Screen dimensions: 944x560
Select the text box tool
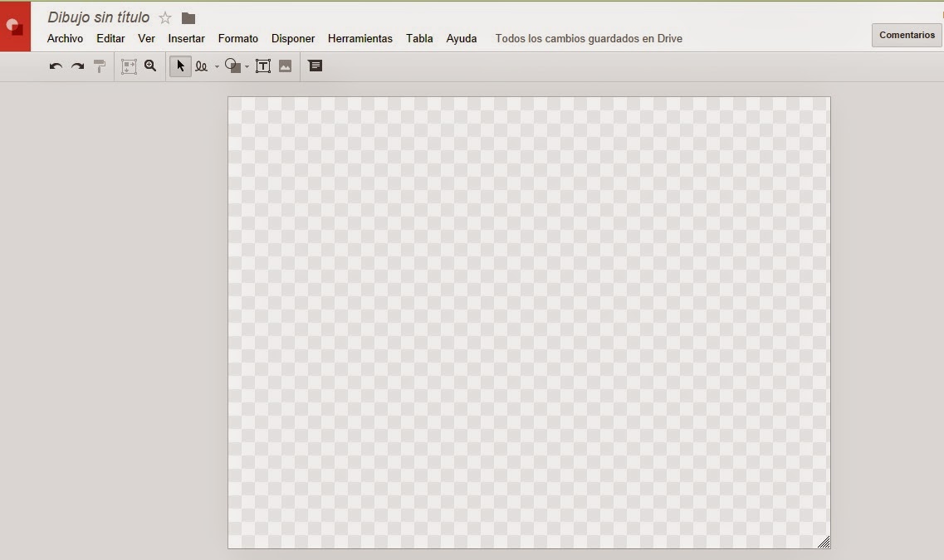point(263,66)
